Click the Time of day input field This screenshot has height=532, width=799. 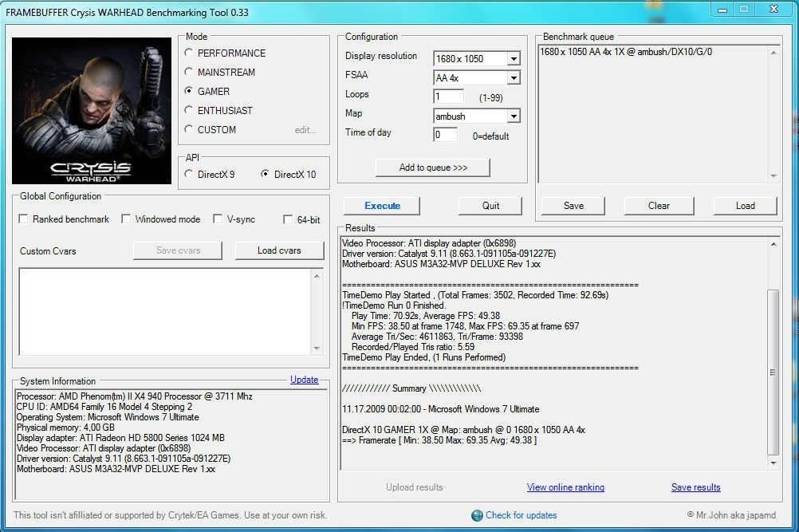[x=446, y=135]
